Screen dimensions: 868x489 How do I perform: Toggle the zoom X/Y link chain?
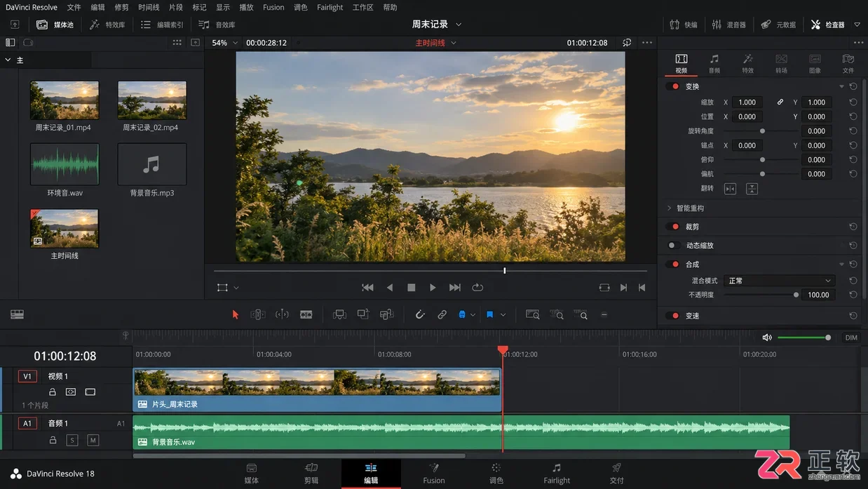(780, 102)
